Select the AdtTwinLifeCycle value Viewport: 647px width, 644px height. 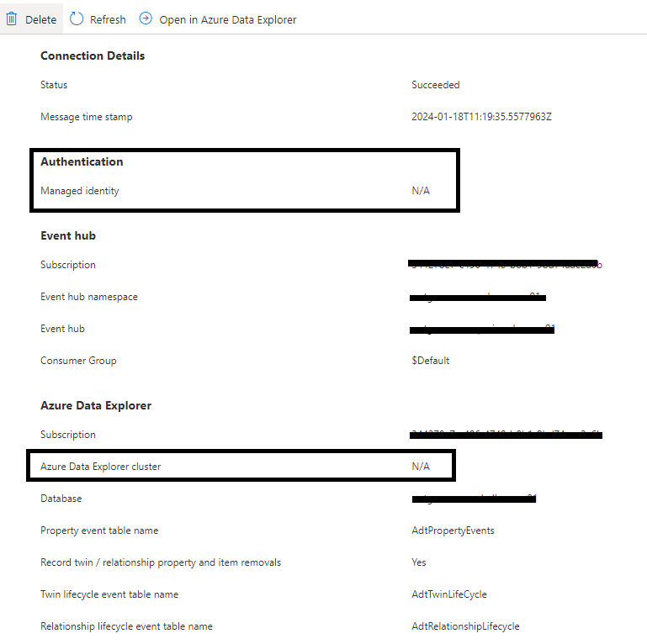449,594
